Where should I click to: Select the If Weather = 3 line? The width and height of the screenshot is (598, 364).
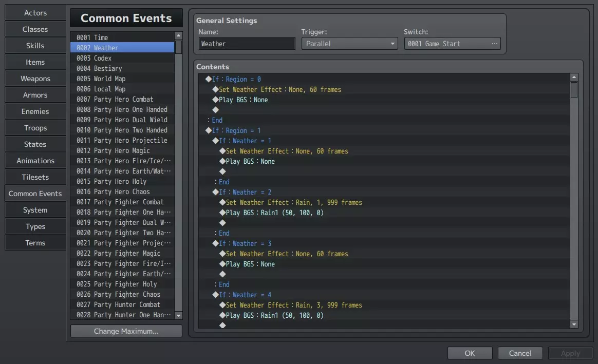[x=384, y=243]
